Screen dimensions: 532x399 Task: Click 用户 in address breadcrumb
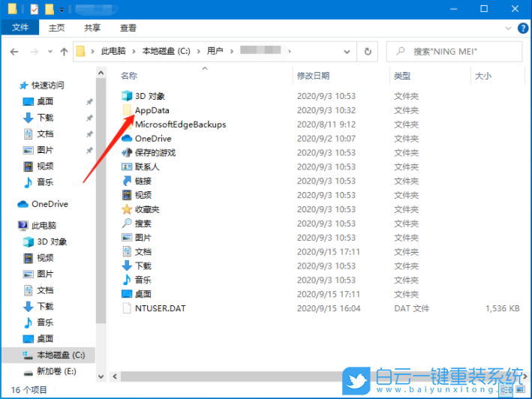215,51
